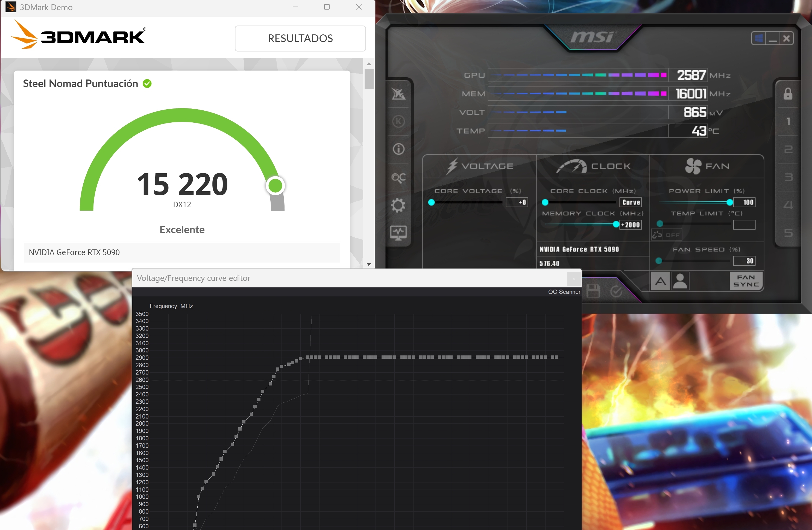Click the MEM 16001 MHz readout
The width and height of the screenshot is (812, 530).
point(691,93)
